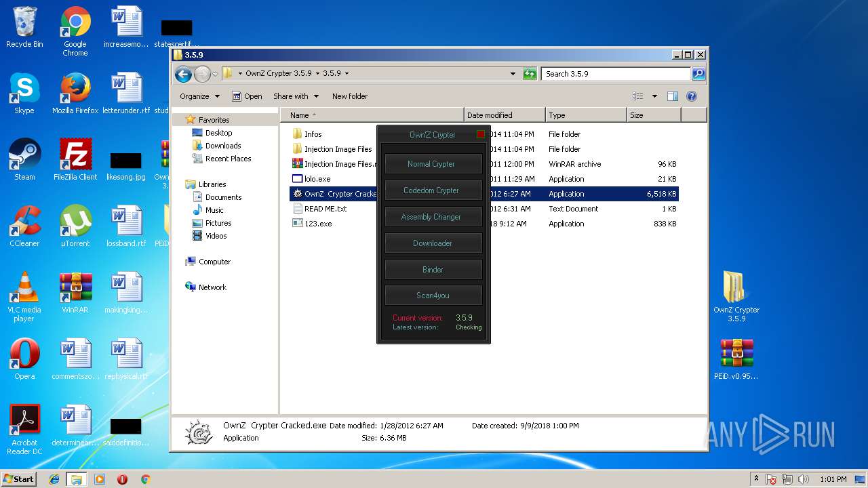The width and height of the screenshot is (868, 488).
Task: Select the Pictures library
Action: (212, 223)
